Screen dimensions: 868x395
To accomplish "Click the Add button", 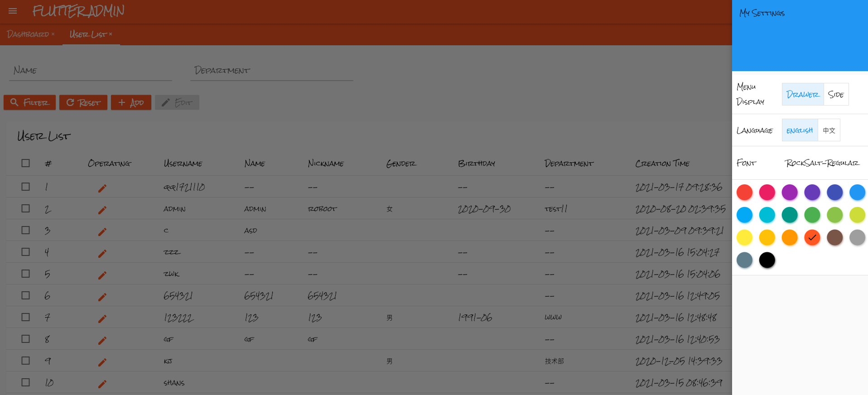I will coord(131,102).
